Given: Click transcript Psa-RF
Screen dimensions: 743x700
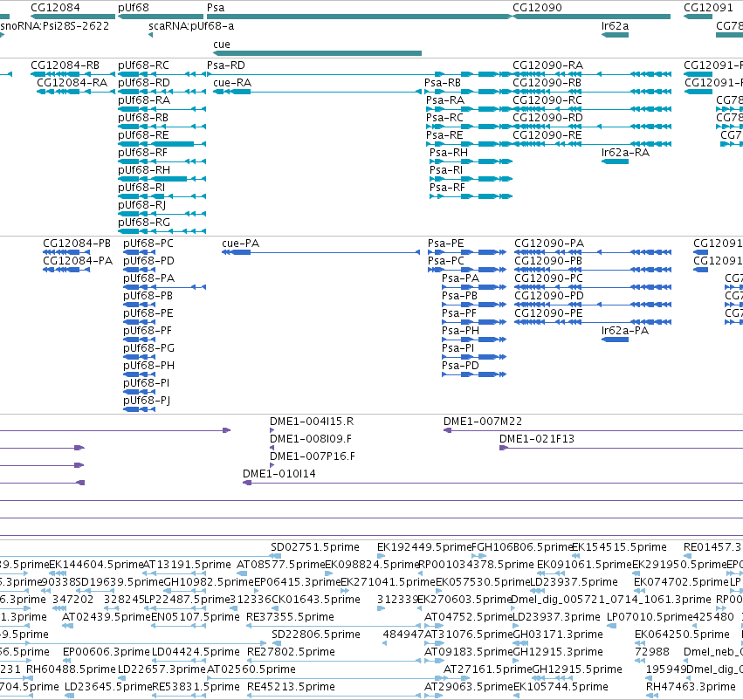Looking at the screenshot, I should [471, 196].
